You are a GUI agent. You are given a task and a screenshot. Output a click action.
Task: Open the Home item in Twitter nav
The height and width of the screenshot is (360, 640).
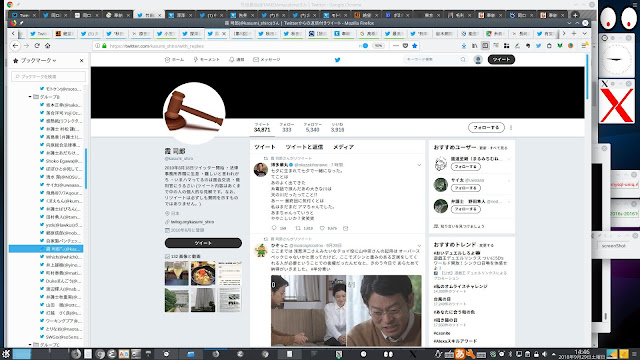174,60
